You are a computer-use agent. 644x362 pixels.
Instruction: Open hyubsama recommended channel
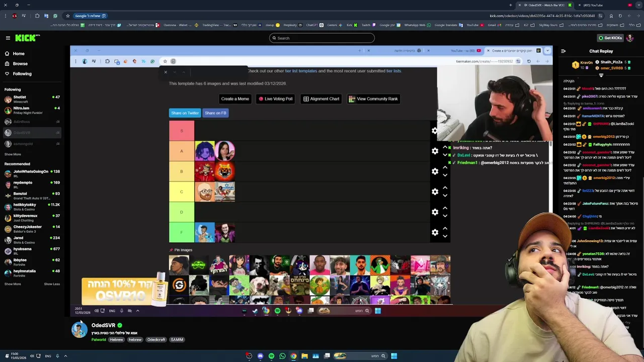point(31,251)
